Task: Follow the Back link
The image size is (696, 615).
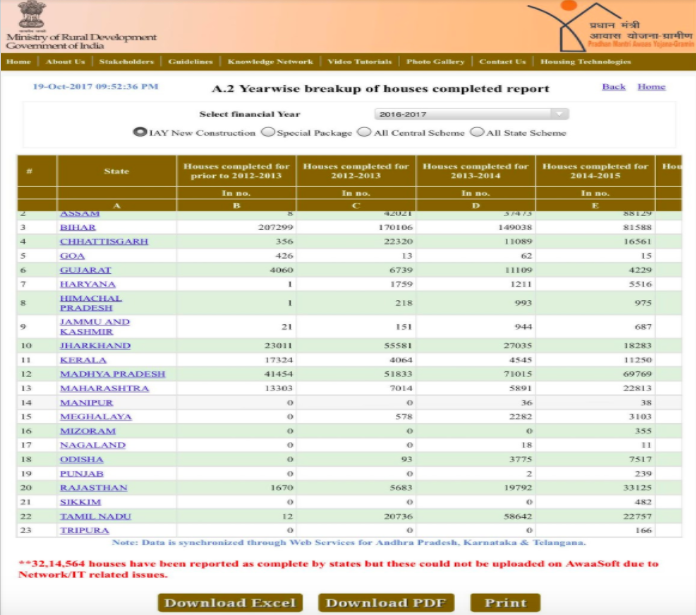Action: (x=614, y=87)
